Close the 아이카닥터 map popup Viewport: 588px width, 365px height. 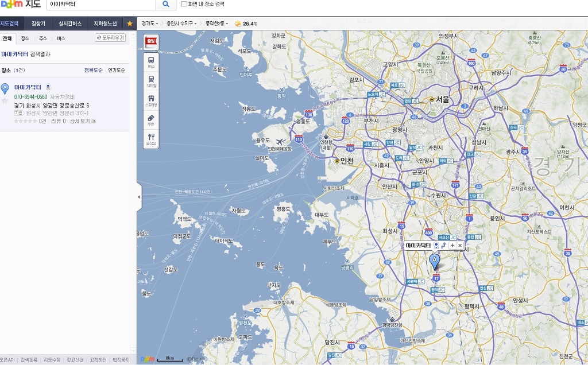coord(460,246)
